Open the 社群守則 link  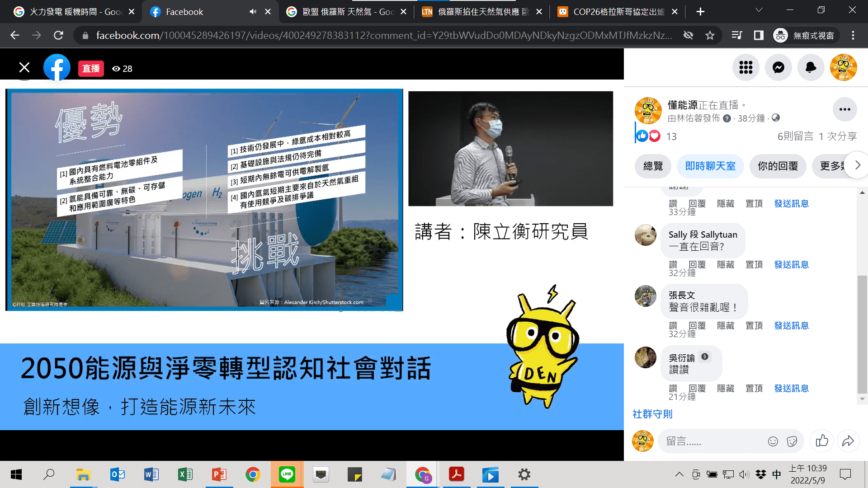pos(652,414)
